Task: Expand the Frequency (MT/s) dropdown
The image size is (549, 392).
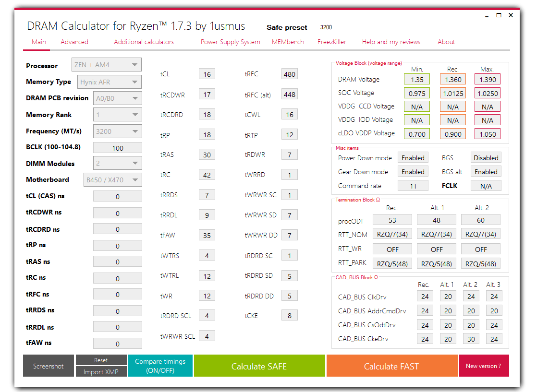Action: (x=117, y=131)
